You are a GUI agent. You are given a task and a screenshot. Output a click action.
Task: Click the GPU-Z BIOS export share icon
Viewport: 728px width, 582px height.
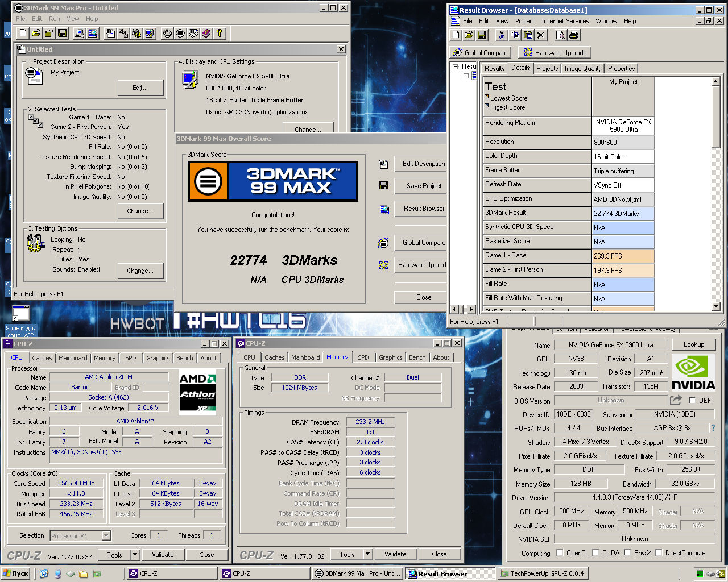click(676, 400)
